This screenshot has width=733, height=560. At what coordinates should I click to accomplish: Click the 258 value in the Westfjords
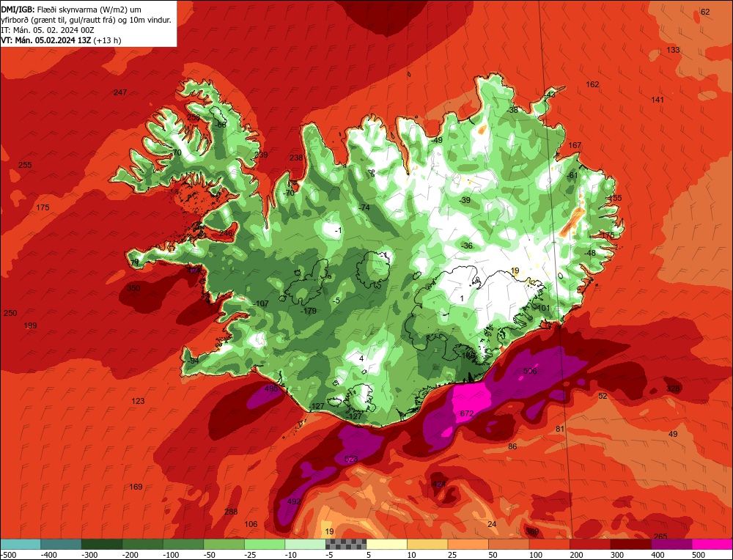click(194, 117)
